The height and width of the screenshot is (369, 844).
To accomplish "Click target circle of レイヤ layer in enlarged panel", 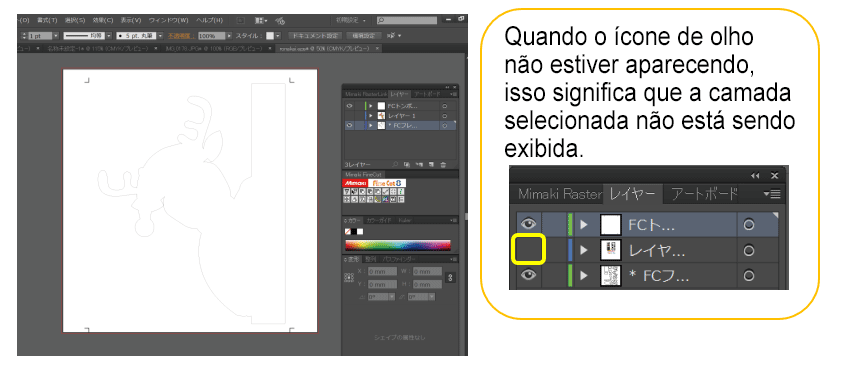I will 748,251.
